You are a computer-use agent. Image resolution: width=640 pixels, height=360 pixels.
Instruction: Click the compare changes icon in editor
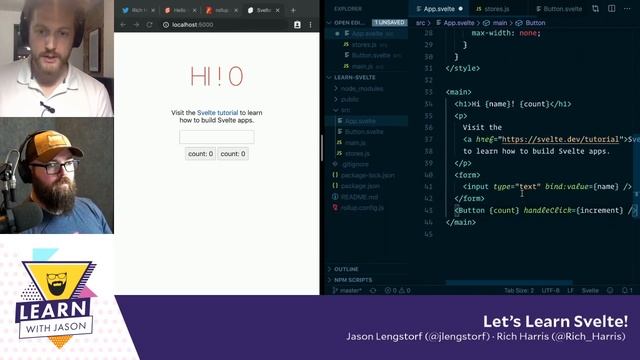click(596, 9)
